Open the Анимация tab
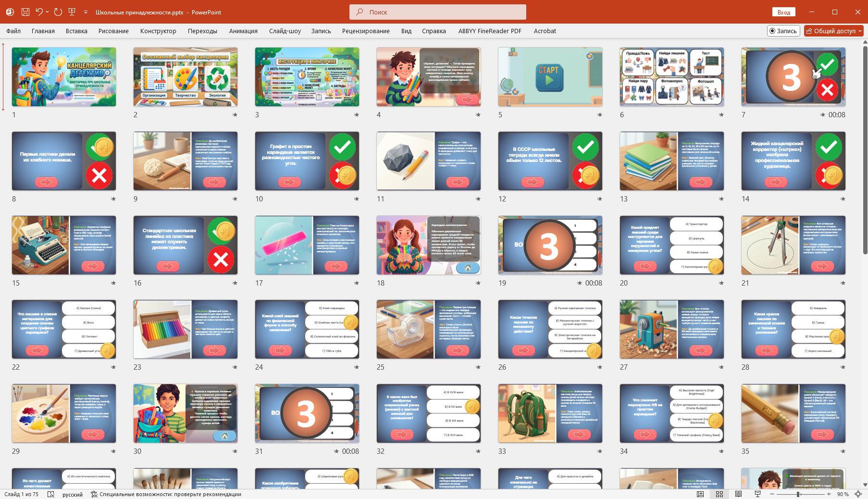Viewport: 868px width, 499px height. 243,31
